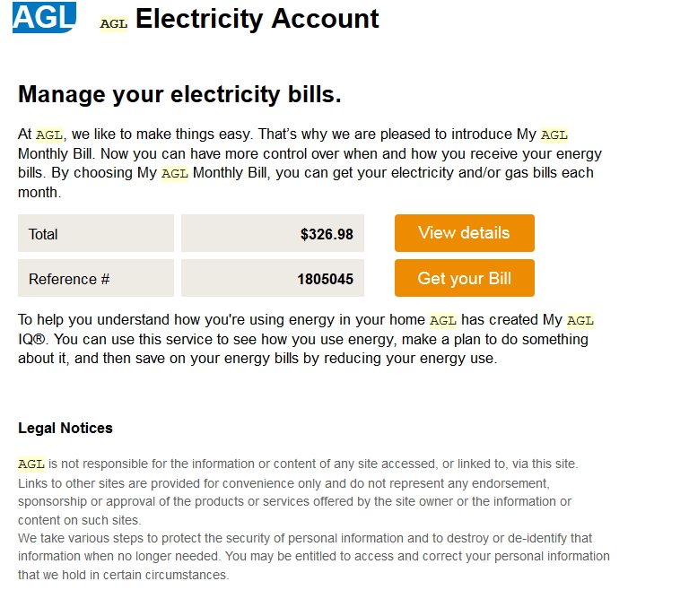Select the $326.98 total amount
The image size is (689, 616).
pyautogui.click(x=327, y=235)
